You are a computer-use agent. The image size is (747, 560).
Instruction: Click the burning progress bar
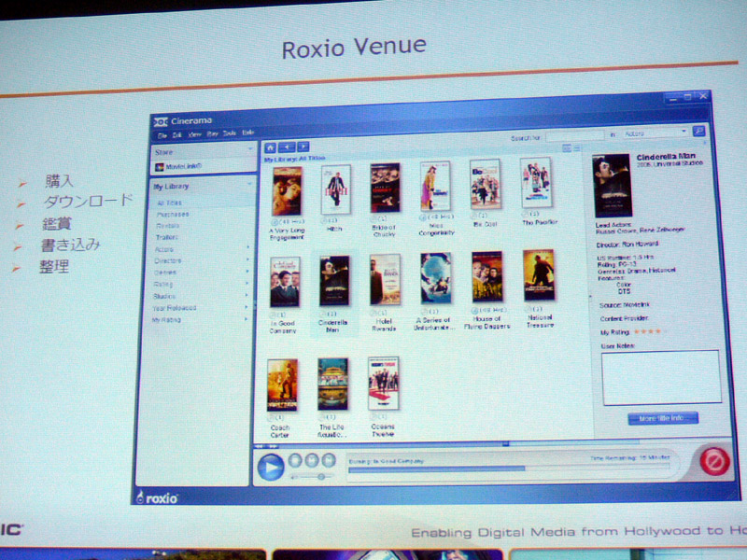509,469
